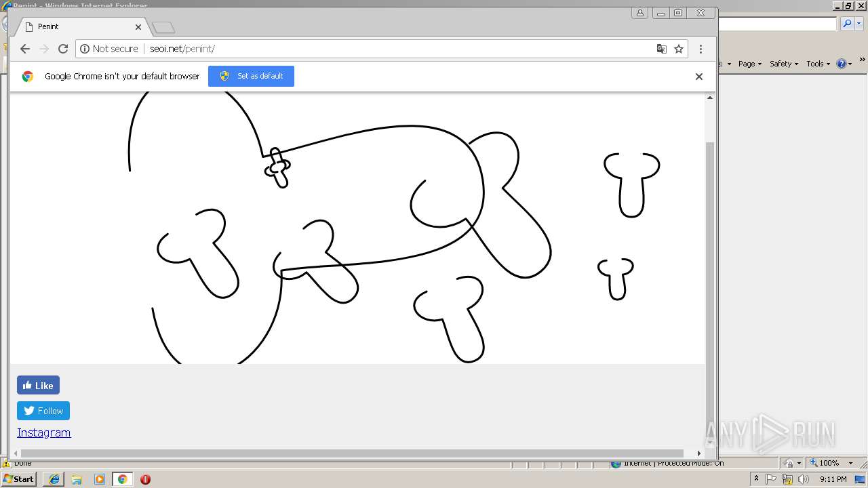Viewport: 868px width, 488px height.
Task: View site info via Not secure icon
Action: tap(109, 49)
